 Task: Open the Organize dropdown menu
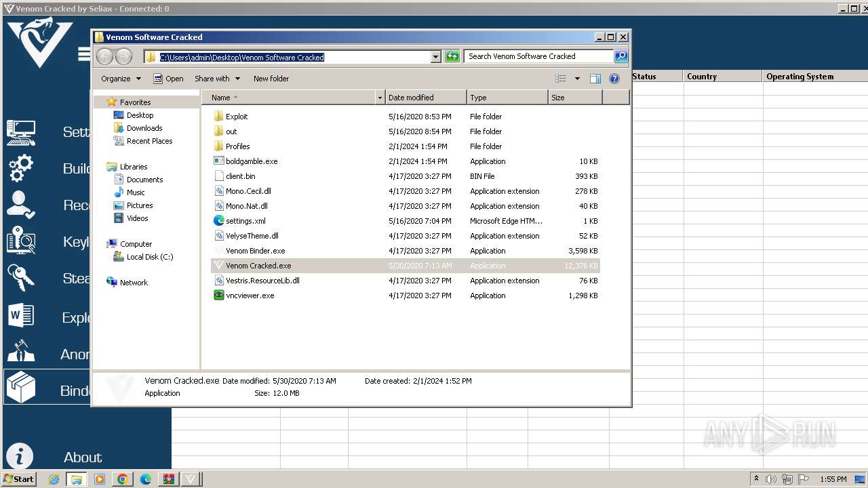121,79
